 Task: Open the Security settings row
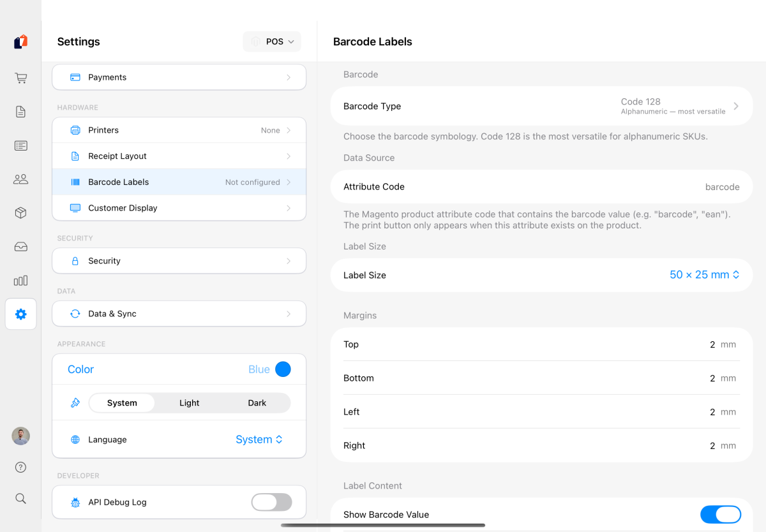(x=179, y=260)
